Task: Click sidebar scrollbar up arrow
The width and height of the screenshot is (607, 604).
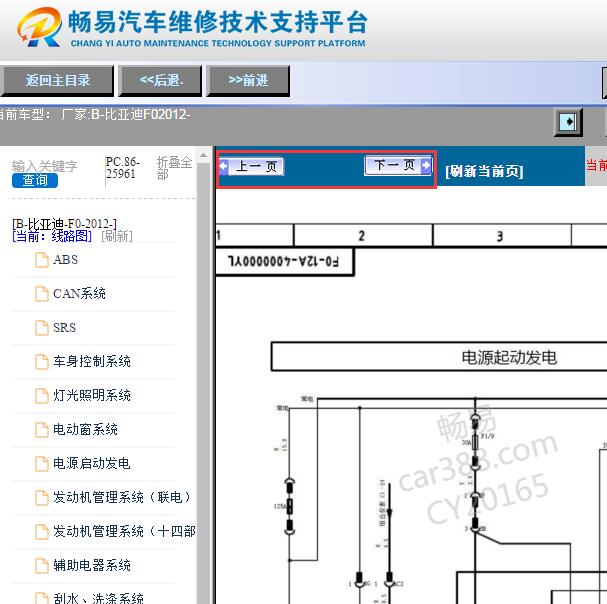Action: point(203,156)
